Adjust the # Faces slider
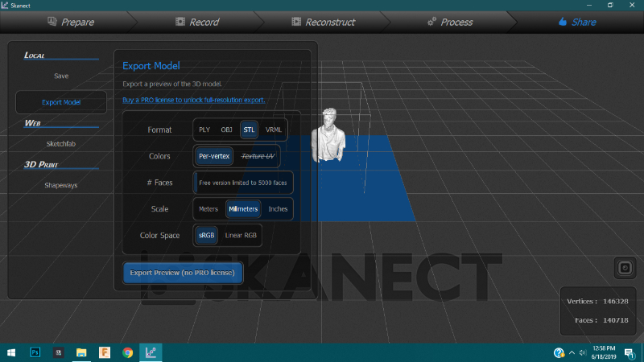The image size is (644, 362). tap(243, 183)
